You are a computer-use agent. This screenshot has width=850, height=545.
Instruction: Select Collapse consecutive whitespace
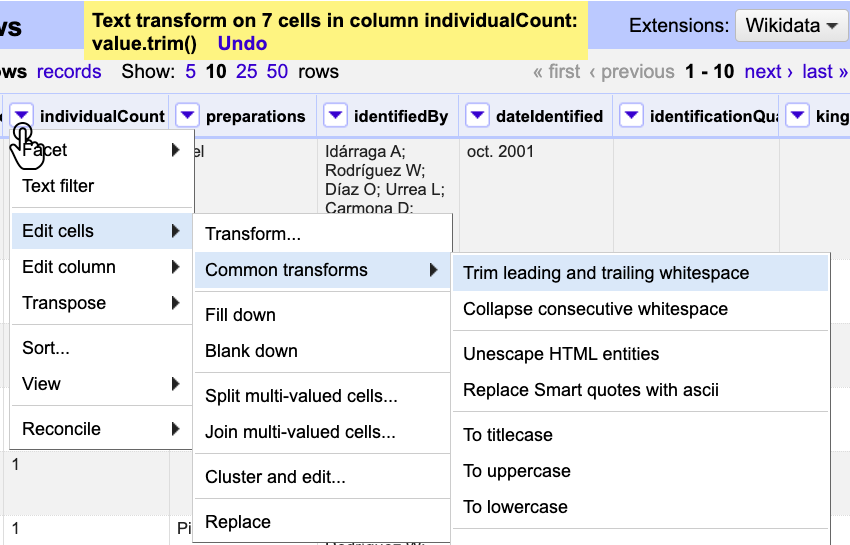pos(595,309)
